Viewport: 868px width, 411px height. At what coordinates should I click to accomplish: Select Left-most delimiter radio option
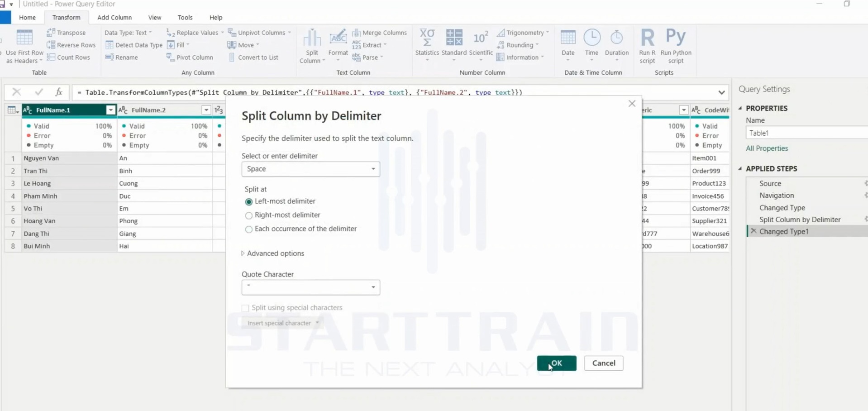pyautogui.click(x=248, y=201)
